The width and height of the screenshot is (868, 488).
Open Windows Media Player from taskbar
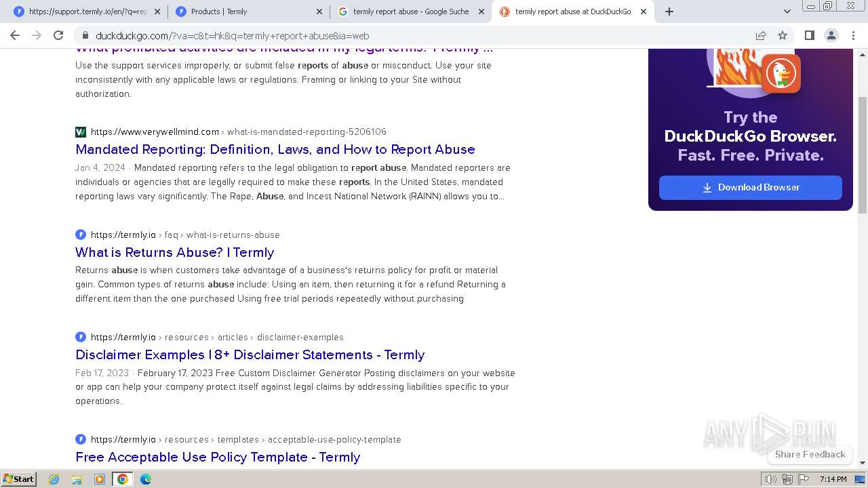pos(100,479)
